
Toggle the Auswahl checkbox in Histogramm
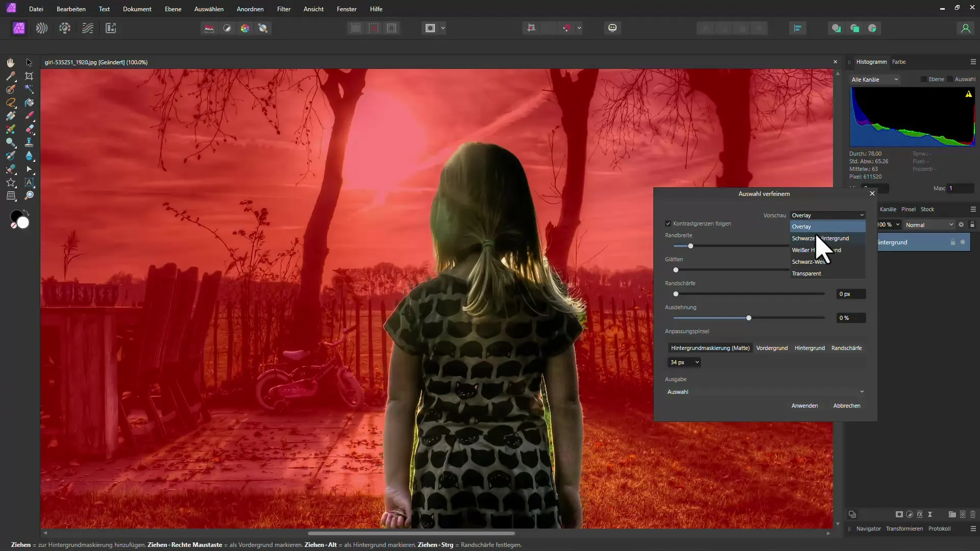950,79
